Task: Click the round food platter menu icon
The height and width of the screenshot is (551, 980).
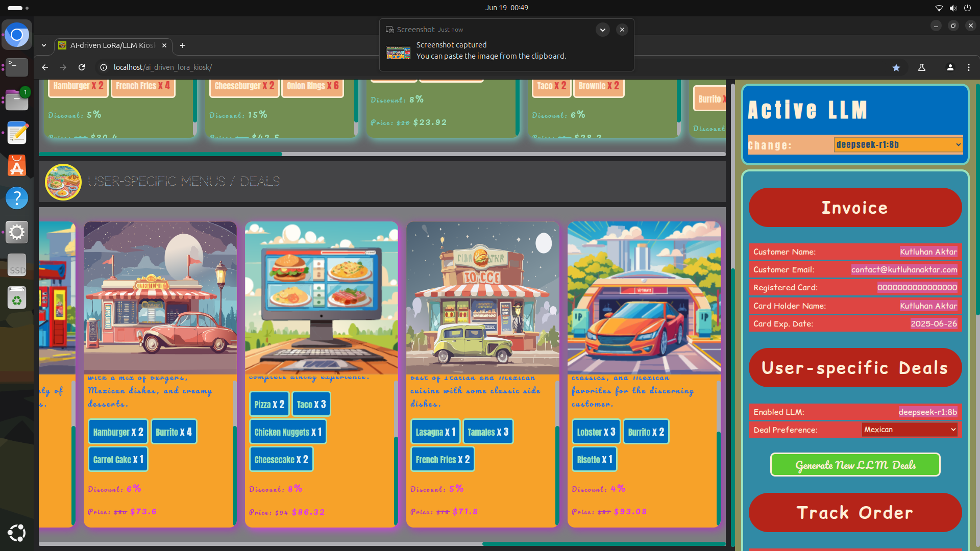Action: 63,182
